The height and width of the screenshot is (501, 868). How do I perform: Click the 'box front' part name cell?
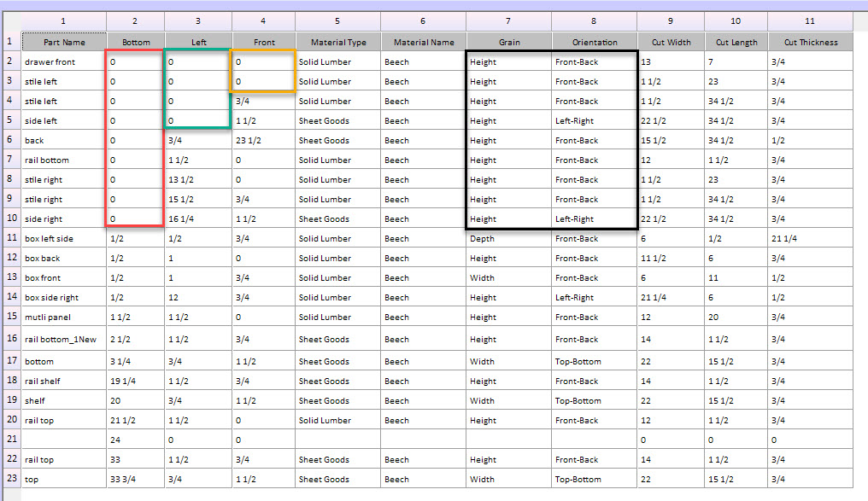(x=64, y=277)
